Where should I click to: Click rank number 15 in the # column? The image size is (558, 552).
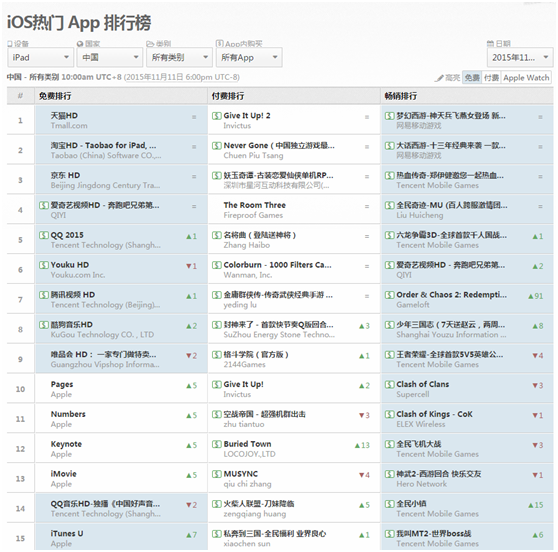(x=20, y=538)
